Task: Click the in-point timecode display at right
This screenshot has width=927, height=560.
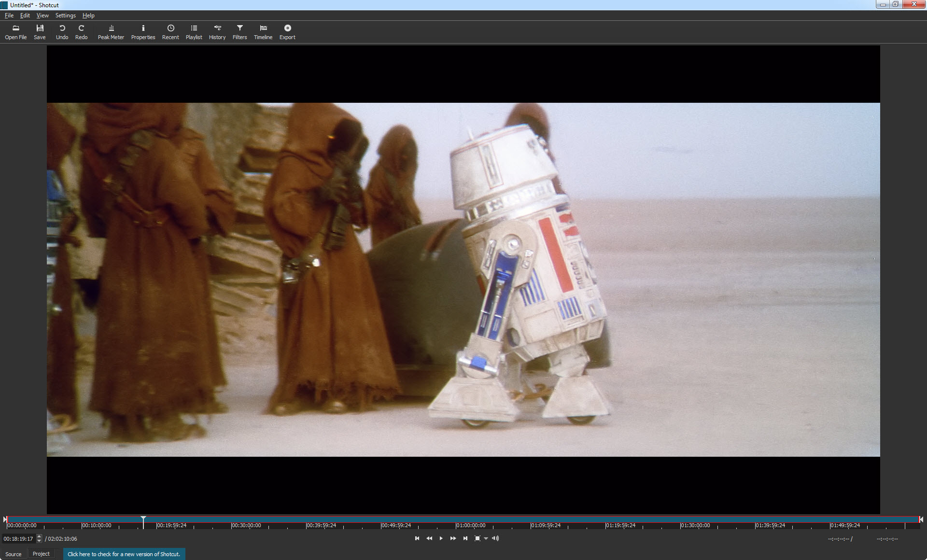Action: pos(839,539)
